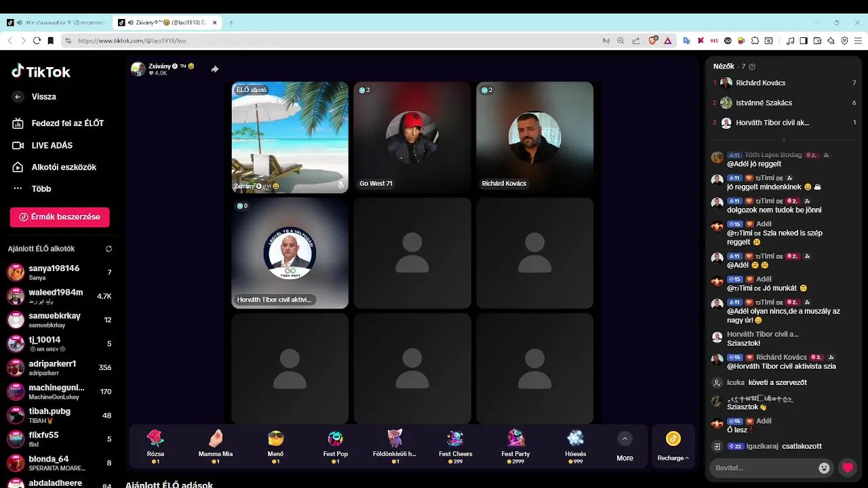Open browser zoom magnifier icon
Screen dimensions: 868x488
click(620, 41)
